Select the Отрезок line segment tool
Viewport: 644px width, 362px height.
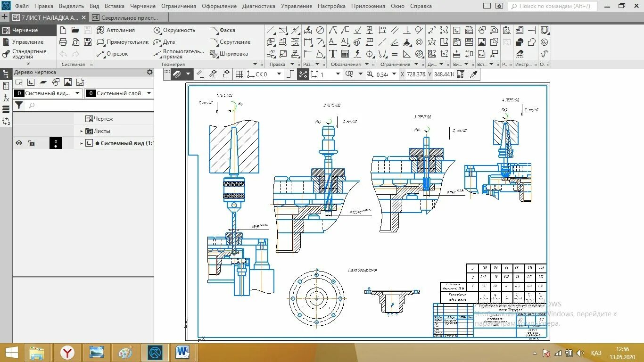pos(112,54)
